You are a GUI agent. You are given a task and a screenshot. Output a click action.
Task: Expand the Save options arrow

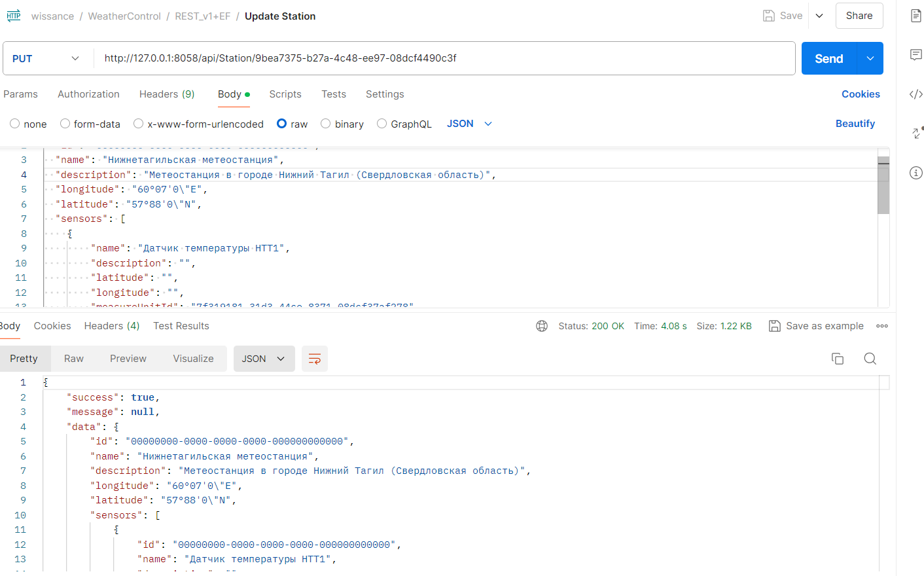point(819,16)
